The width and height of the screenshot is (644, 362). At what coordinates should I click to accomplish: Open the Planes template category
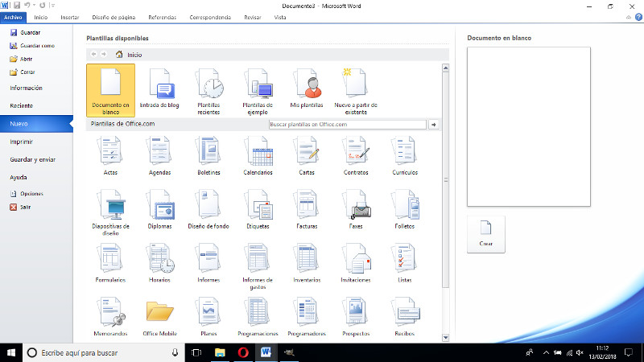(x=208, y=317)
